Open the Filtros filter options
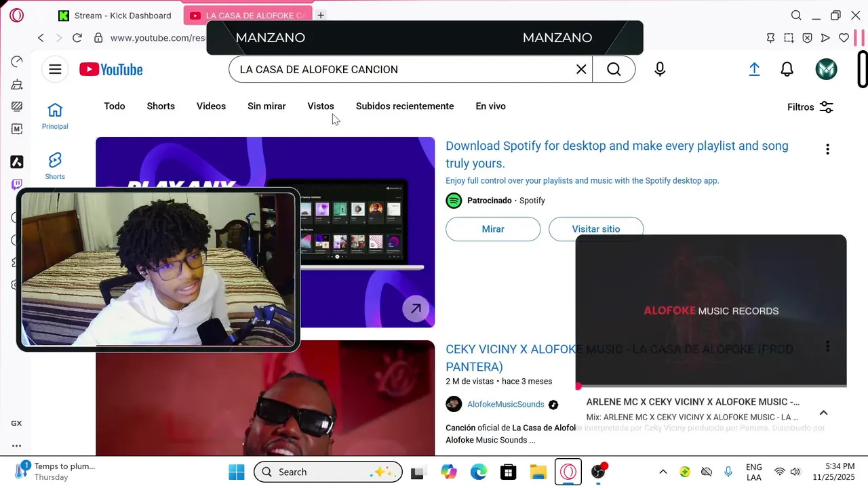Image resolution: width=868 pixels, height=488 pixels. point(810,107)
